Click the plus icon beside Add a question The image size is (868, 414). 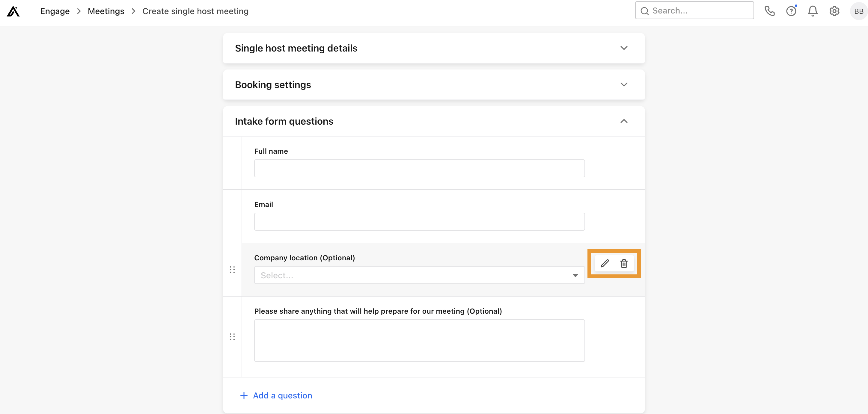(x=244, y=395)
